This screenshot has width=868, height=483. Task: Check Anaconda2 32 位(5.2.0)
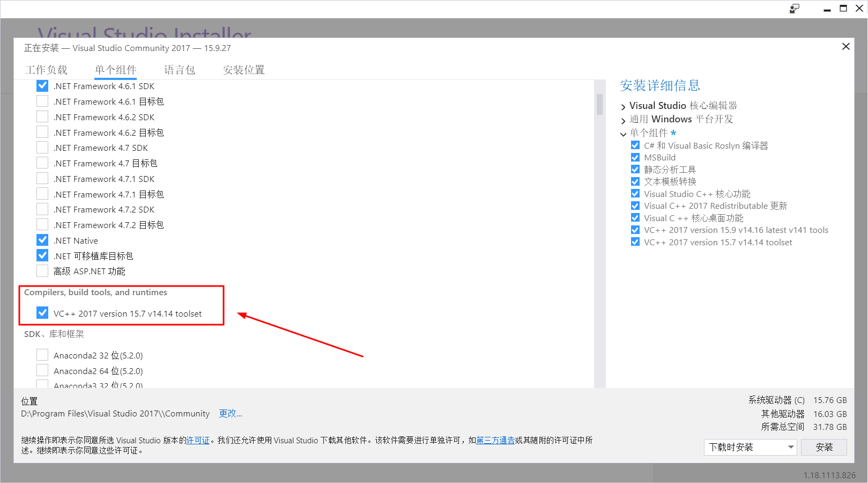tap(42, 355)
